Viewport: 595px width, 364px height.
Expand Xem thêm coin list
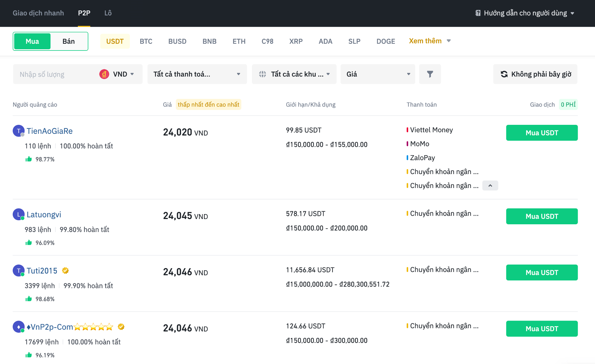tap(430, 41)
